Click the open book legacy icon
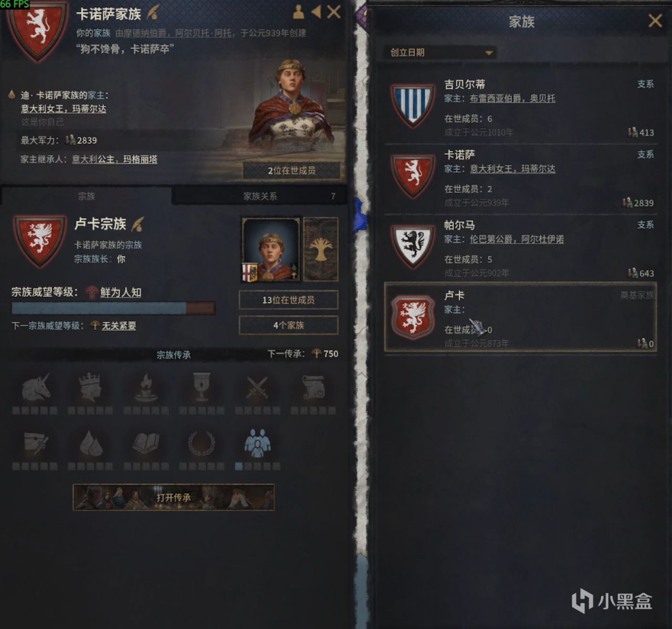This screenshot has width=672, height=629. click(146, 444)
